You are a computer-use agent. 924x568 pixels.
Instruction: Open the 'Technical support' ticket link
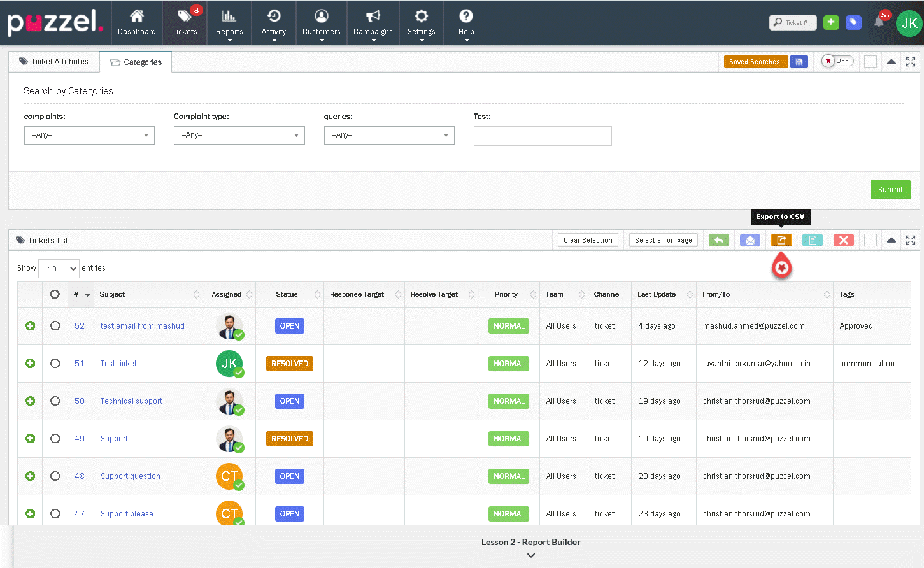coord(131,401)
